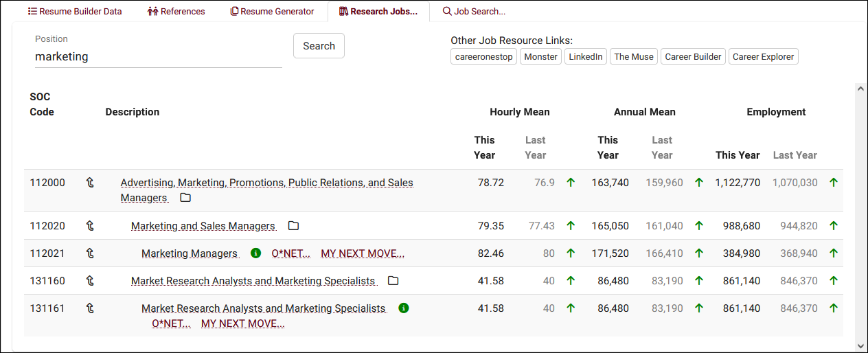The height and width of the screenshot is (353, 868).
Task: Switch to the Resume Generator tab
Action: point(273,12)
